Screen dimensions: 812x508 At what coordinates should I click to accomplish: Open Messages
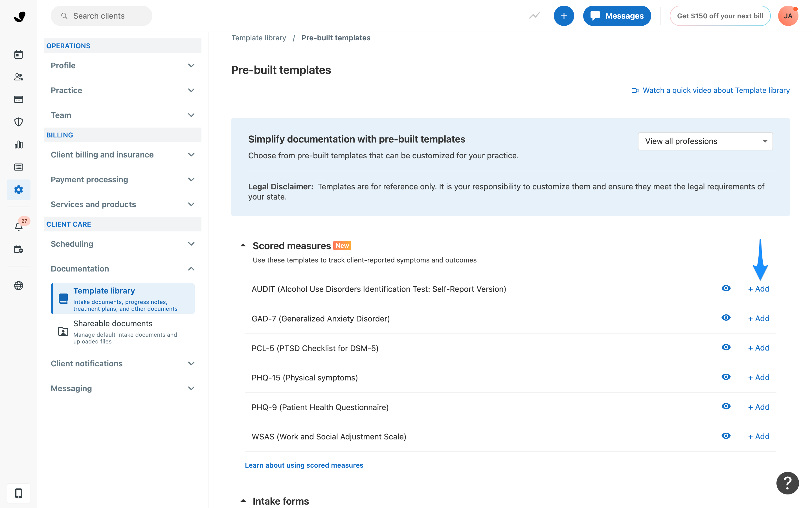pyautogui.click(x=617, y=16)
